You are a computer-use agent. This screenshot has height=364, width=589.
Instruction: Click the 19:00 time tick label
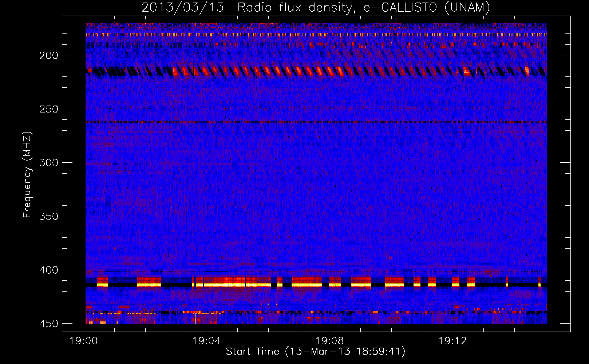tap(84, 341)
